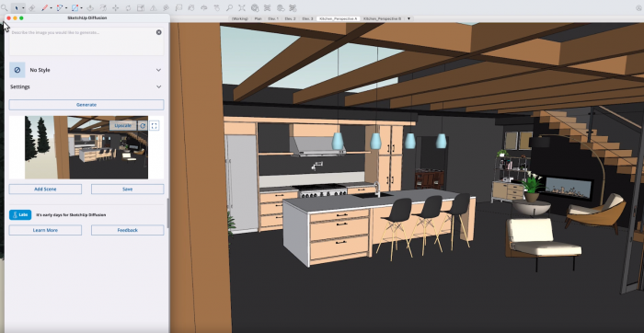Click the Diffusion panel vertical scrollbar
This screenshot has width=644, height=333.
[x=167, y=213]
